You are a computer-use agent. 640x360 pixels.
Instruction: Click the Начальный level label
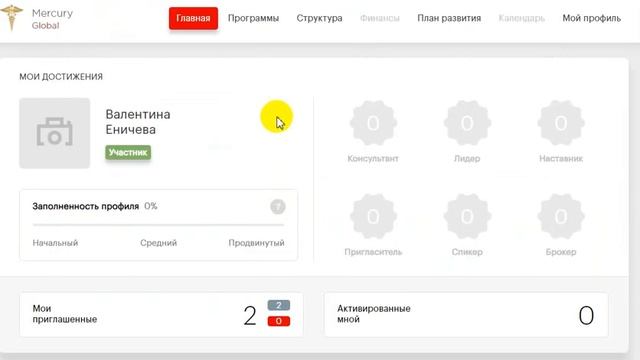55,243
